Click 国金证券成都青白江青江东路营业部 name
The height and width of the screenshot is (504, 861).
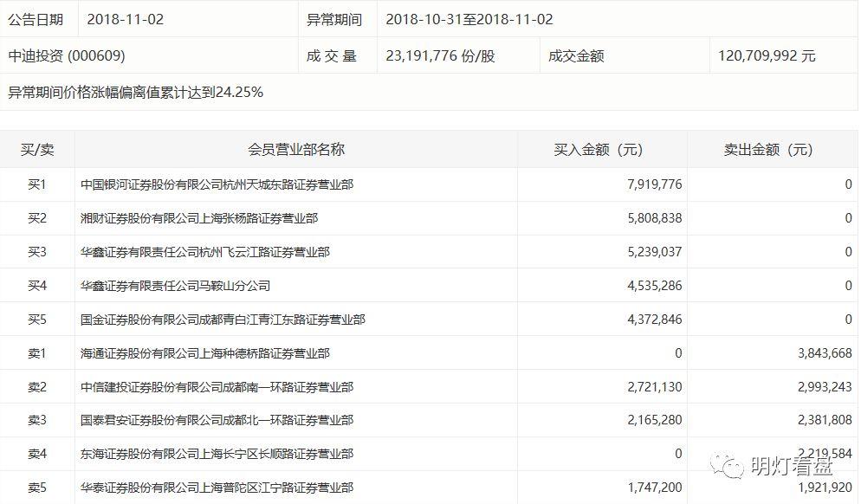[223, 320]
